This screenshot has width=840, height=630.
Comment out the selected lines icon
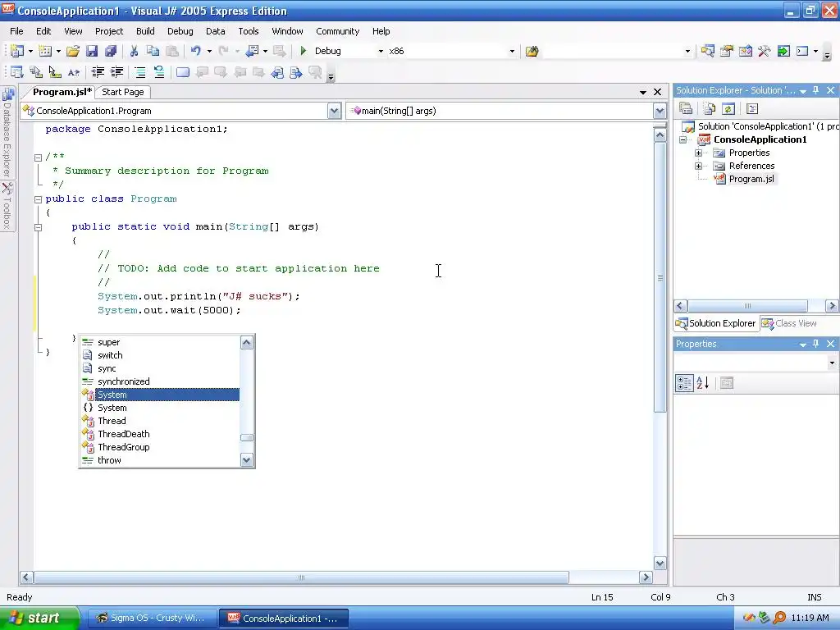pyautogui.click(x=139, y=72)
